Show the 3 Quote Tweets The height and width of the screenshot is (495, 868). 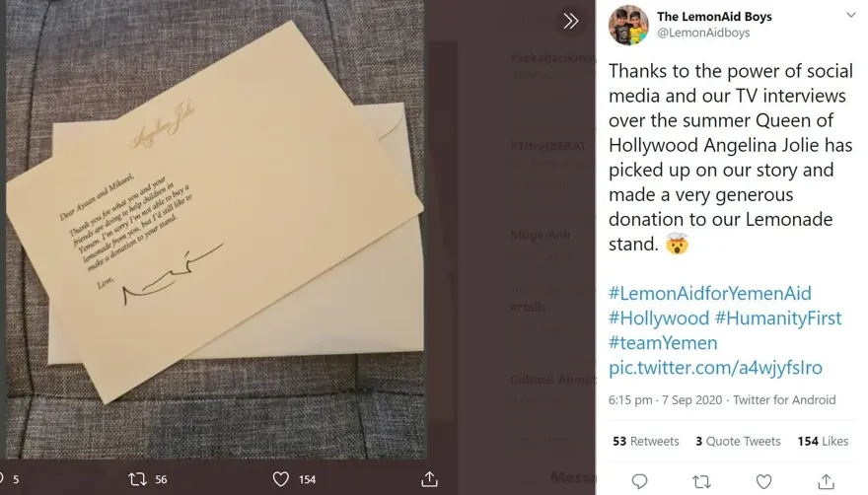(737, 441)
